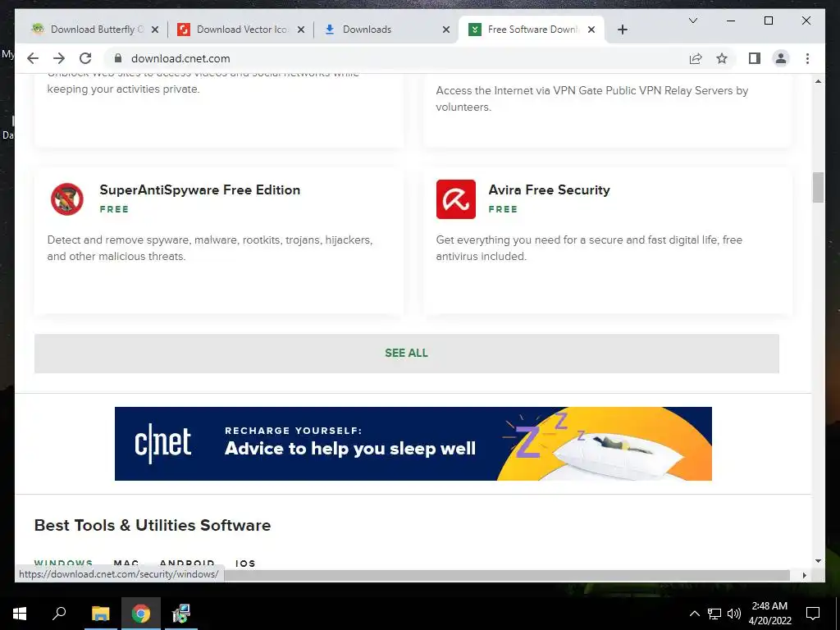Select the IOS platform tab

(x=245, y=563)
